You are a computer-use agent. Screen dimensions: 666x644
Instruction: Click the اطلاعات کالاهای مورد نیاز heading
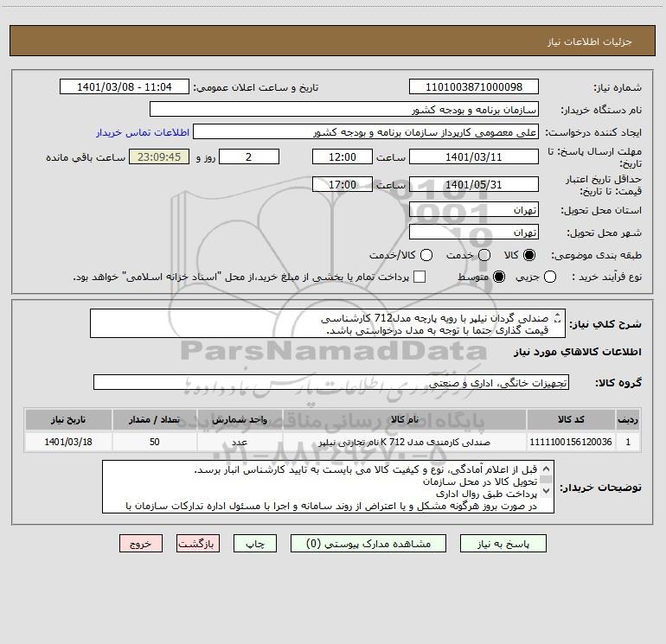[578, 352]
